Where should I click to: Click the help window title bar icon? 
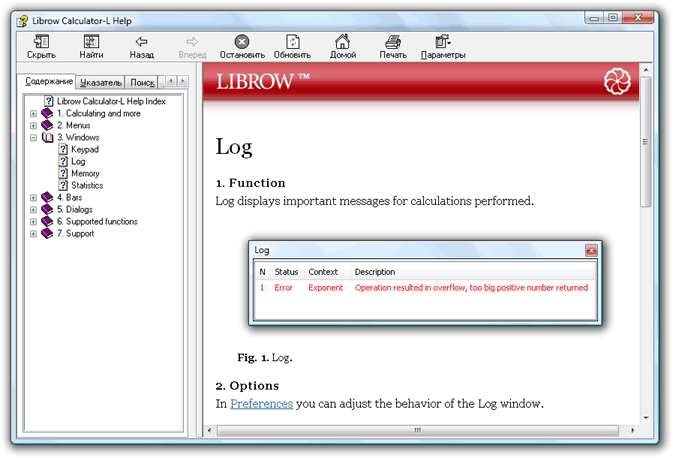click(22, 21)
